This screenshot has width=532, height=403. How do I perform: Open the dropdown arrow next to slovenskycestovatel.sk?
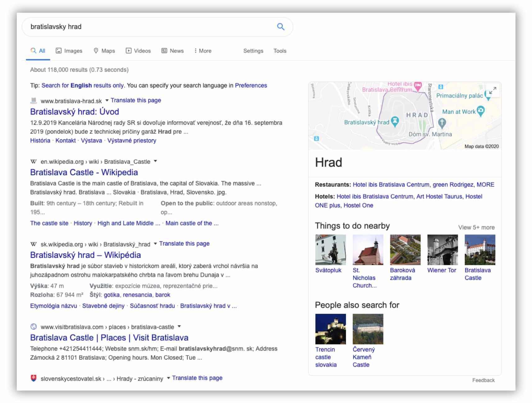168,378
